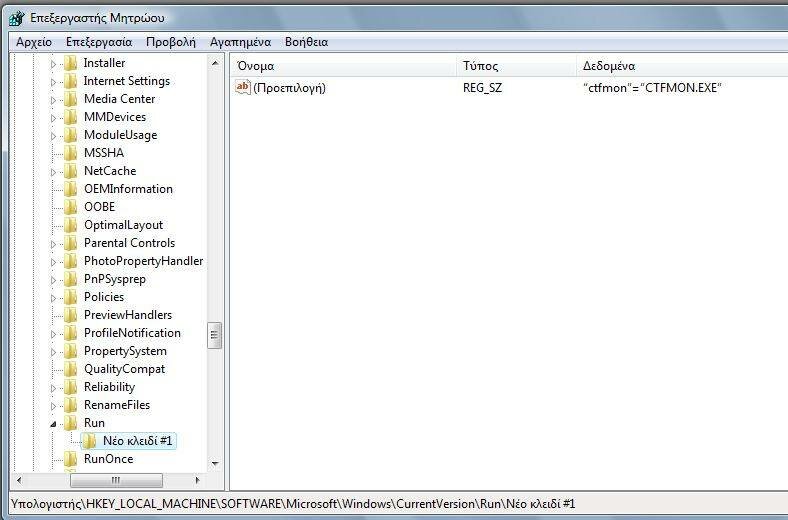Expand the MMDevices tree node
This screenshot has height=520, width=788.
click(x=53, y=118)
